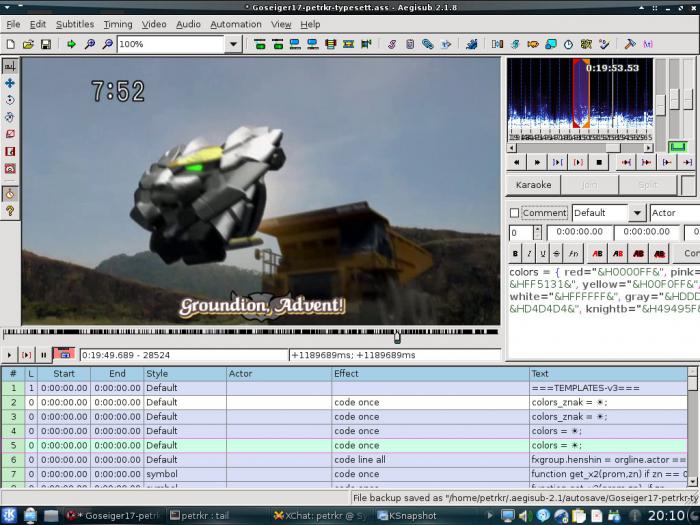Screen dimensions: 700x525
Task: Open the File menu
Action: 13,24
